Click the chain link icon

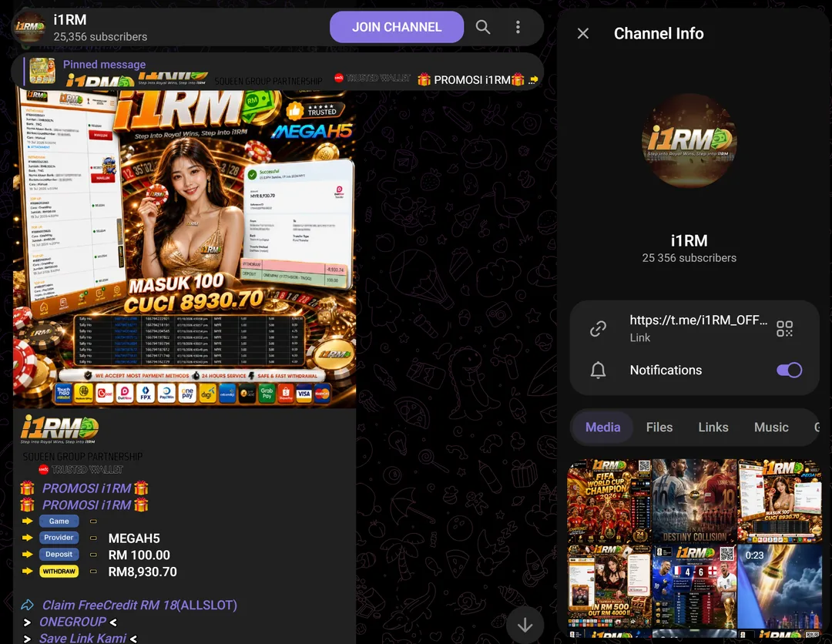tap(598, 328)
